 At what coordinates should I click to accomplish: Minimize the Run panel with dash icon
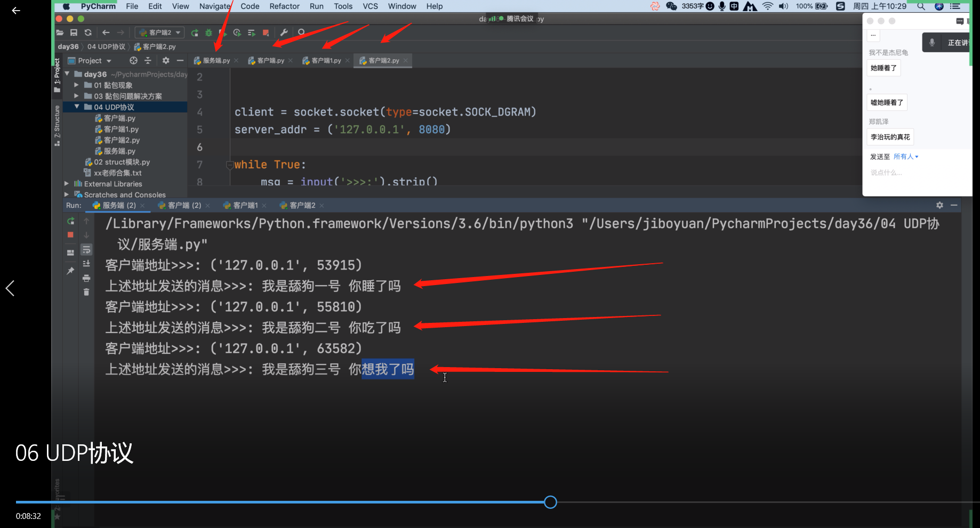coord(954,205)
